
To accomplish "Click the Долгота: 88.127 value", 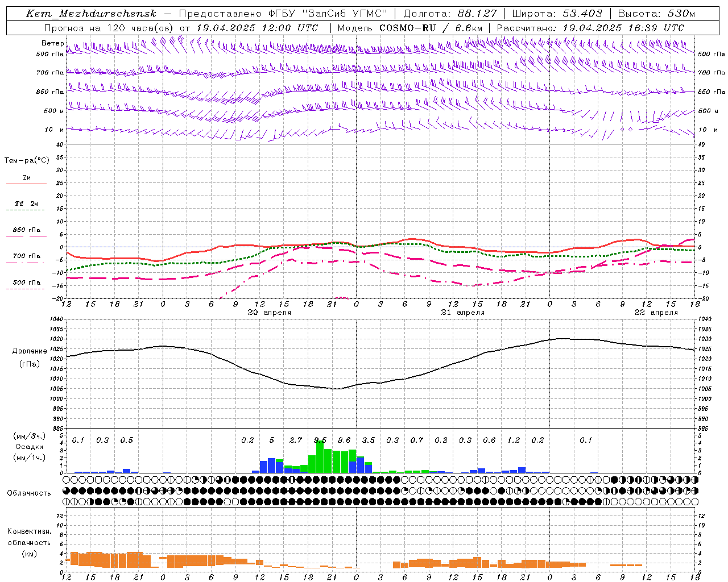I will pos(450,14).
